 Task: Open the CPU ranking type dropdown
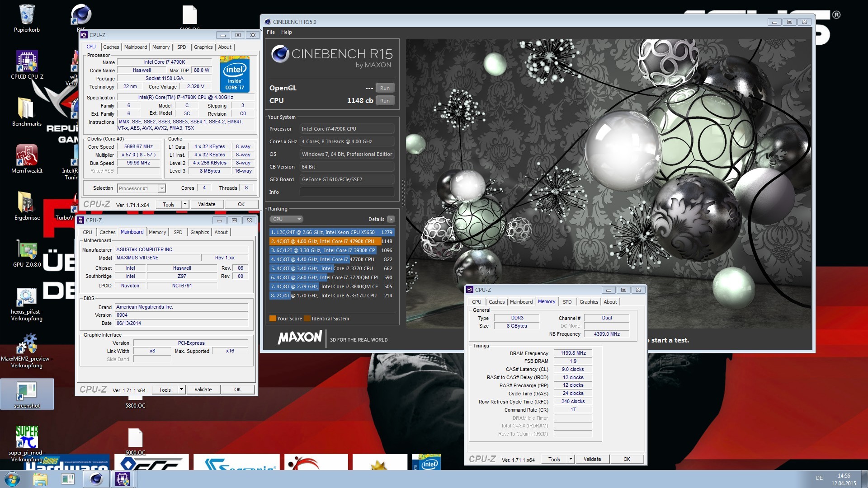point(287,219)
